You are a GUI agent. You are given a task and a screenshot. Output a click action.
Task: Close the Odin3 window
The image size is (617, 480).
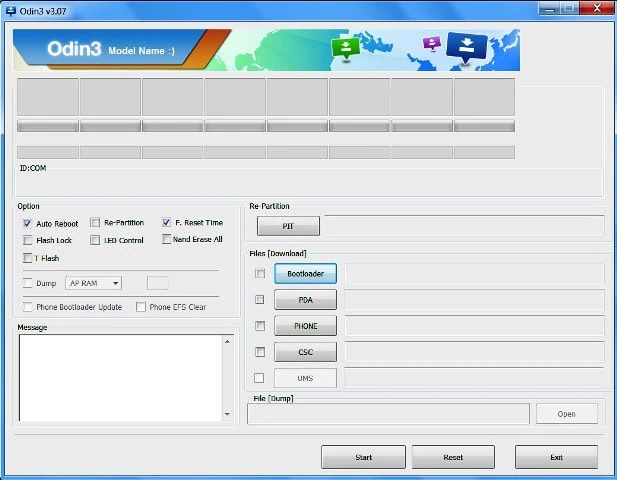point(597,8)
